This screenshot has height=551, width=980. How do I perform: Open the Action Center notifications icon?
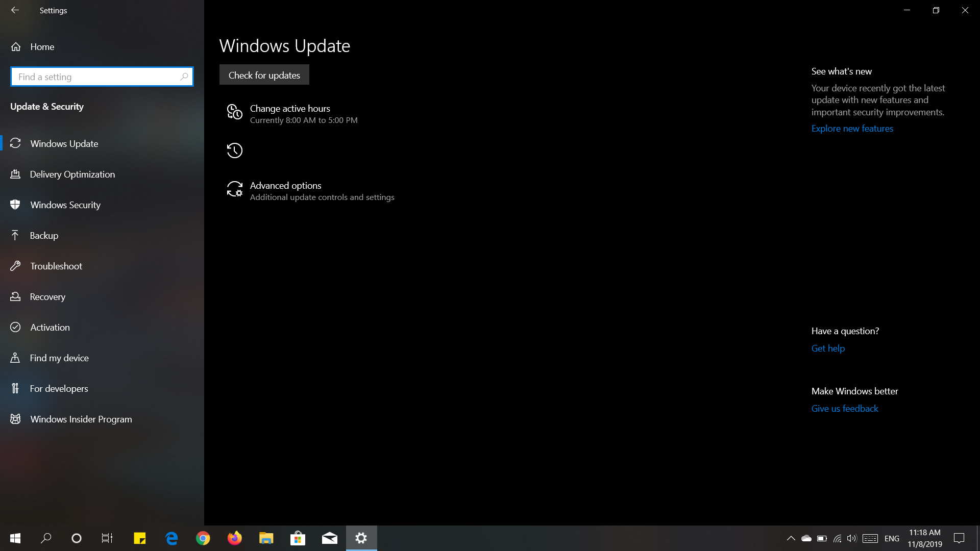[x=959, y=538]
